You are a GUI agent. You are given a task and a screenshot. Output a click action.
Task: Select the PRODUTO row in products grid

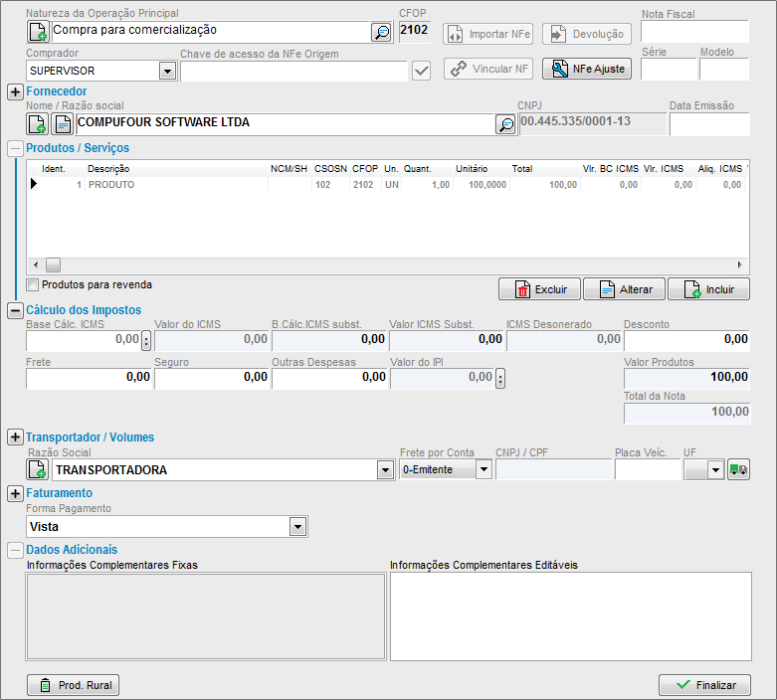pos(387,184)
